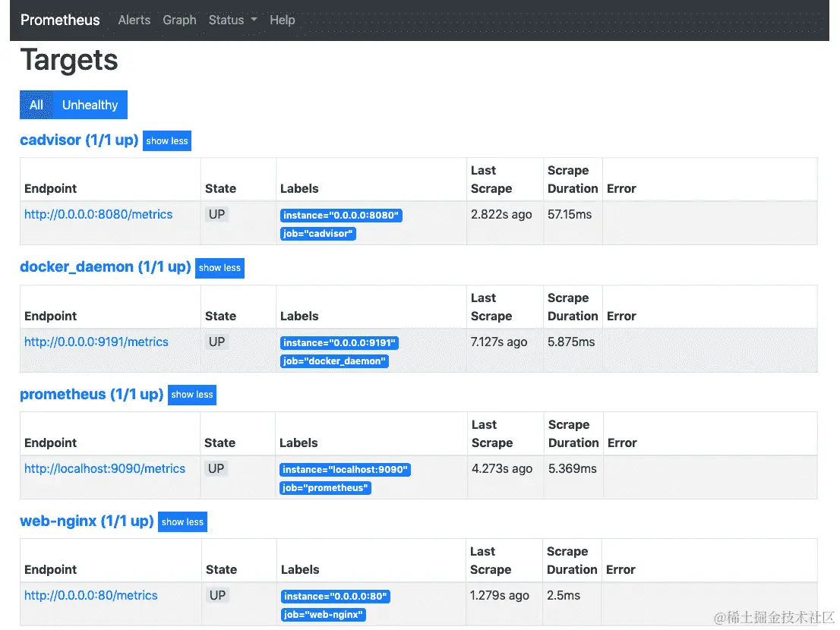
Task: Collapse web-nginx group with show less
Action: [x=183, y=522]
